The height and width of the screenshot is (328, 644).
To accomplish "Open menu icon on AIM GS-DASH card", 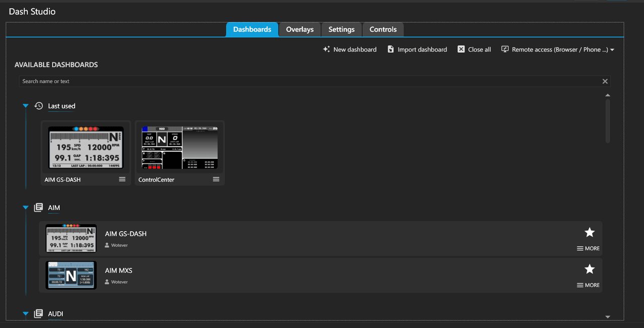I will tap(122, 179).
